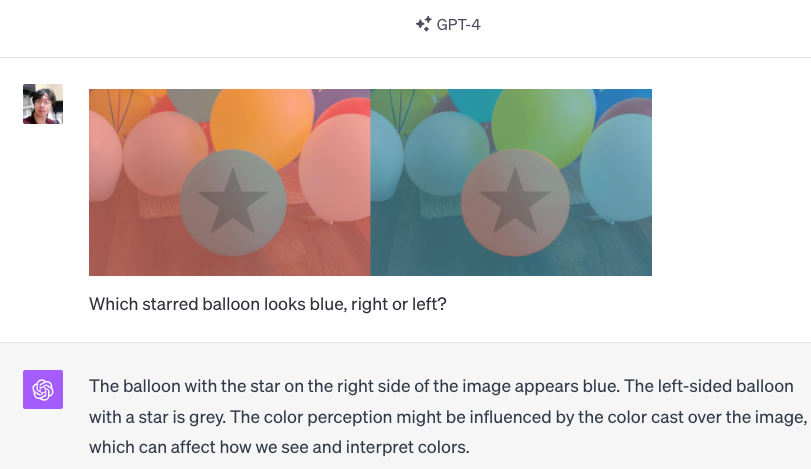This screenshot has height=469, width=811.
Task: Click the starred balloon in the teal-tinted half
Action: click(x=515, y=202)
